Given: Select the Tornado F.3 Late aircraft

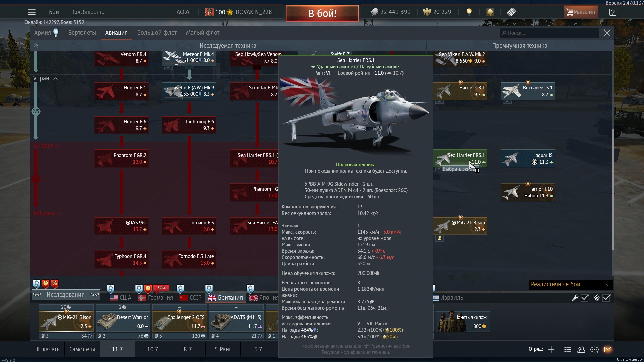Looking at the screenshot, I should pyautogui.click(x=189, y=260).
